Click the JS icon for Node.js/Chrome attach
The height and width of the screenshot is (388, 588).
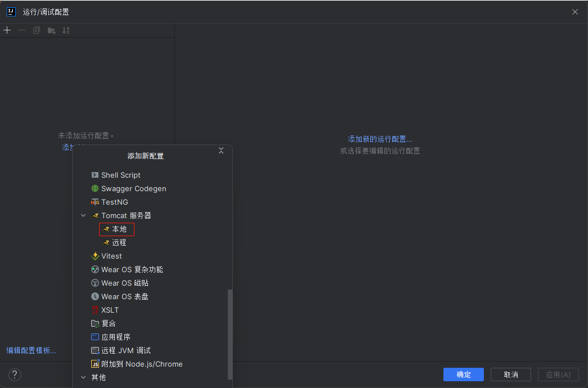[95, 364]
